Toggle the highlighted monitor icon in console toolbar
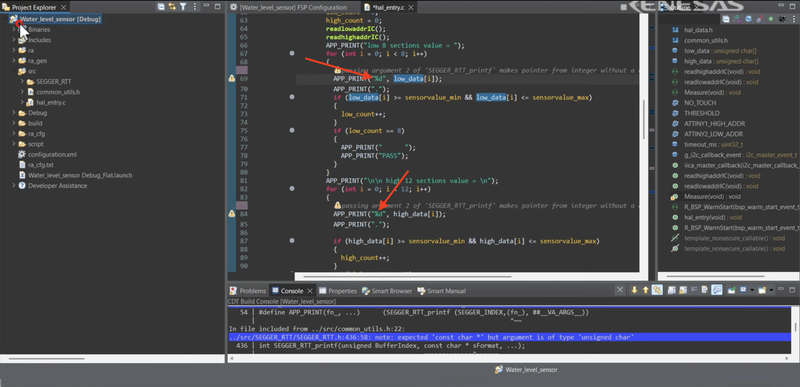Screen dimensions: 800x387 (717, 290)
